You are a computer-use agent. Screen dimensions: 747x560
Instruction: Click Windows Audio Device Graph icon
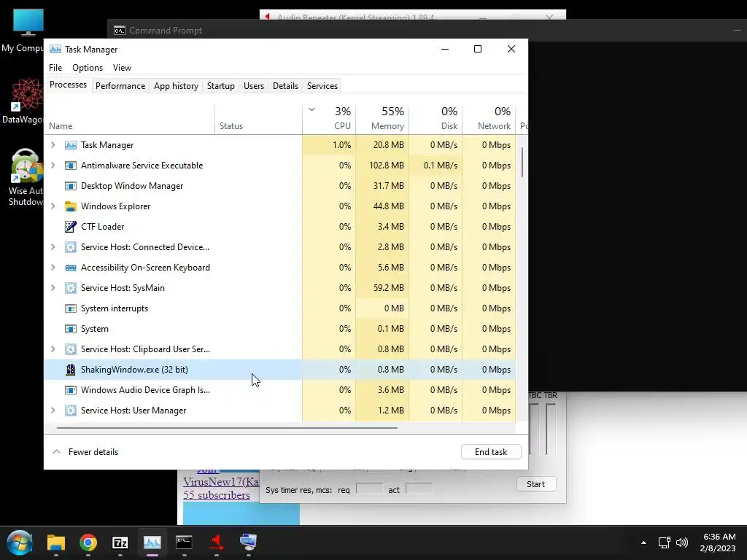tap(71, 390)
